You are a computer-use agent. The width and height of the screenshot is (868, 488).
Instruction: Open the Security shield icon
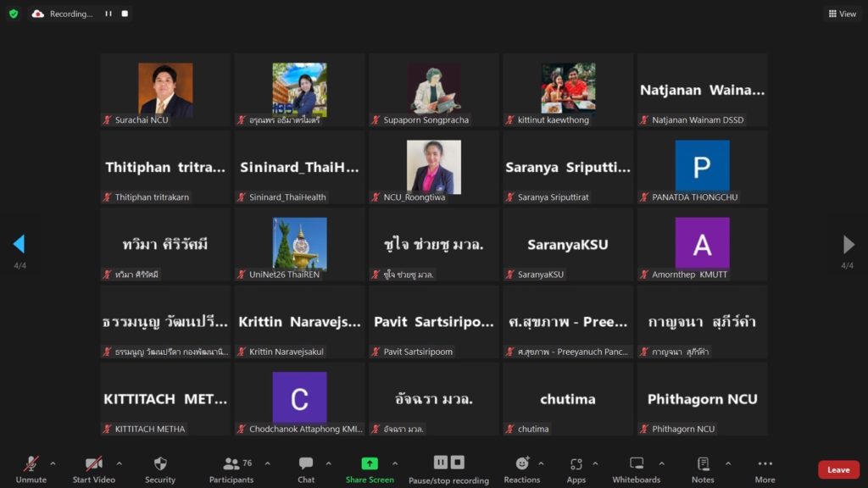(159, 464)
